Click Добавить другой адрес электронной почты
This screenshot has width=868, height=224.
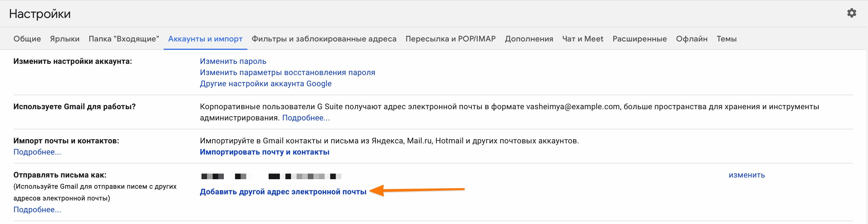283,192
